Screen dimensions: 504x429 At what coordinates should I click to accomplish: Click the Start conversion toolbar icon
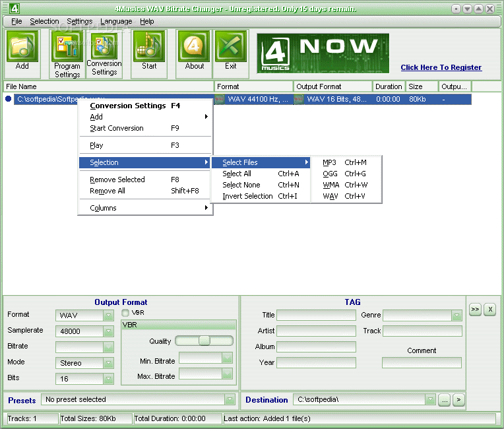149,46
